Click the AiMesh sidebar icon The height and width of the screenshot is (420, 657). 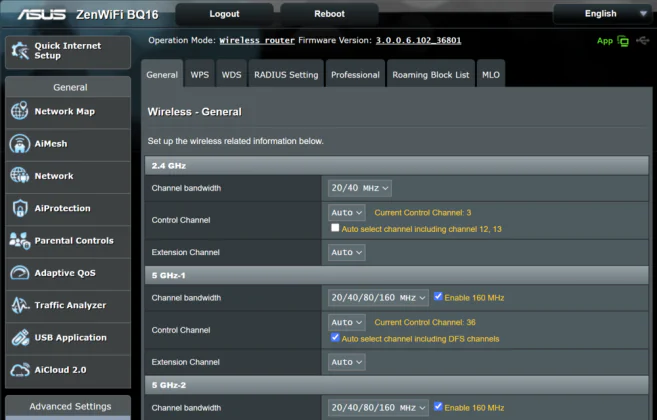click(x=19, y=143)
